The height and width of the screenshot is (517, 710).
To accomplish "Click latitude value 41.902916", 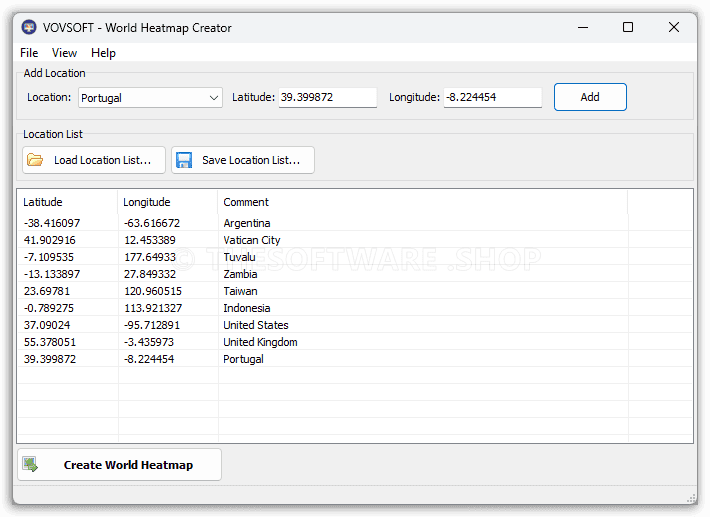I will (50, 240).
